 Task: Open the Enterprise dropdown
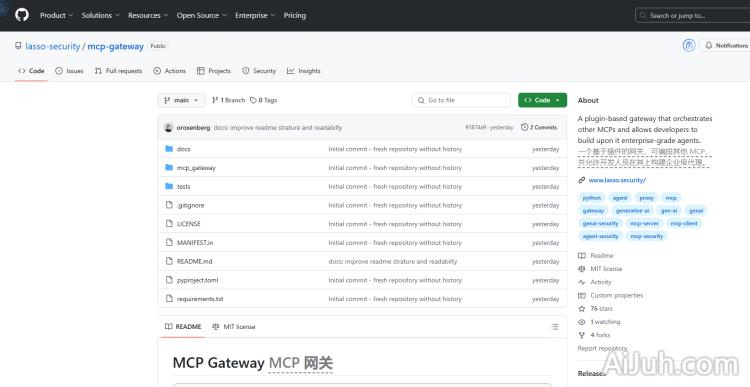click(x=255, y=15)
